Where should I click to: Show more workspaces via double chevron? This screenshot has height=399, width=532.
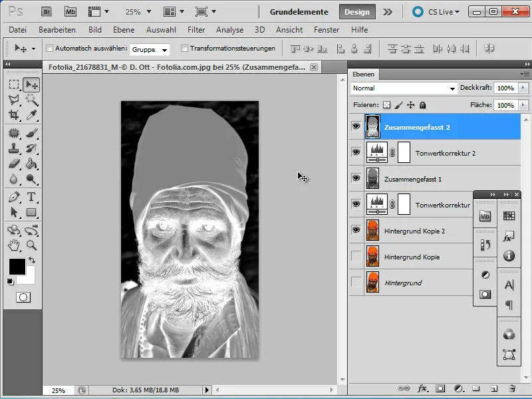coord(388,12)
